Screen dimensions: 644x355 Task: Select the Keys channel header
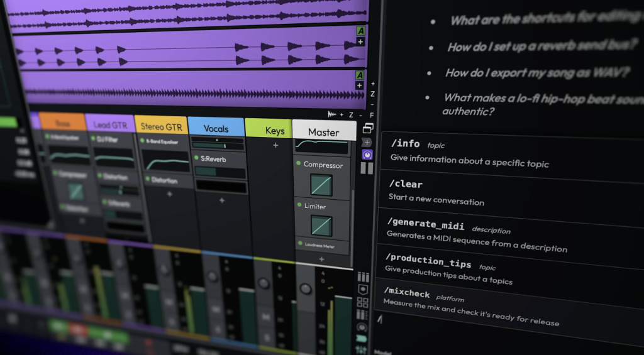pyautogui.click(x=269, y=129)
